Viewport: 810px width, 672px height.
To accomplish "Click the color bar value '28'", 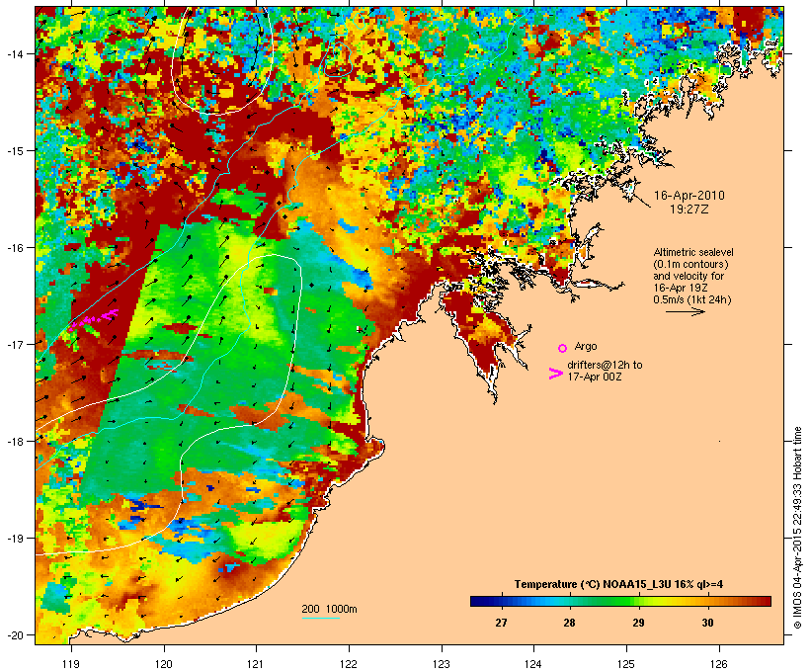I will 569,623.
